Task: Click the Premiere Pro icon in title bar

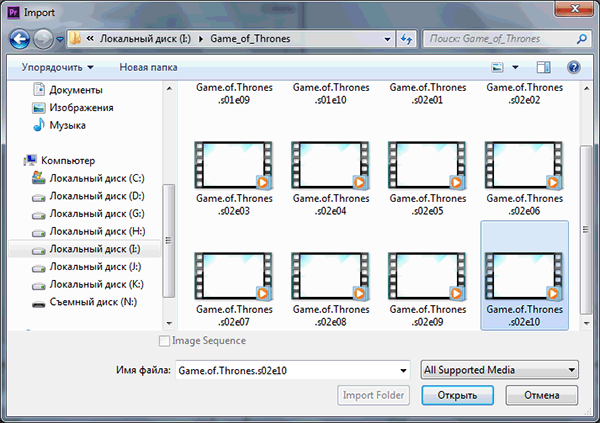Action: pos(13,13)
